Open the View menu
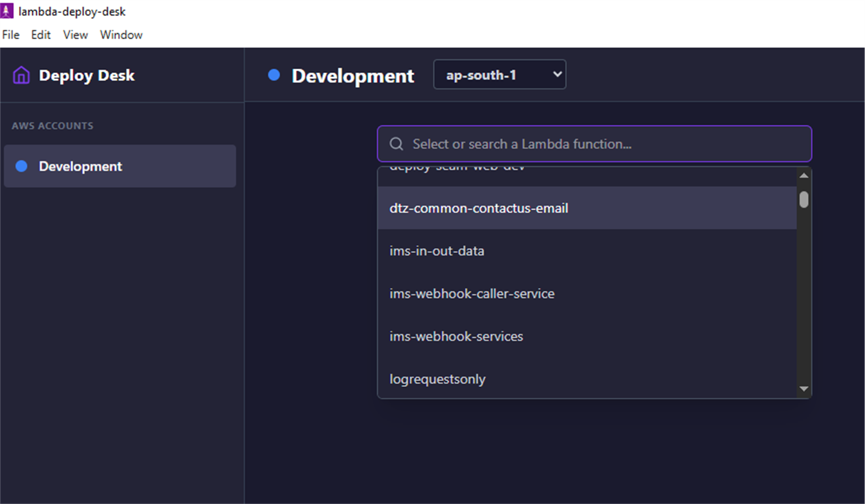The width and height of the screenshot is (865, 504). pos(76,35)
